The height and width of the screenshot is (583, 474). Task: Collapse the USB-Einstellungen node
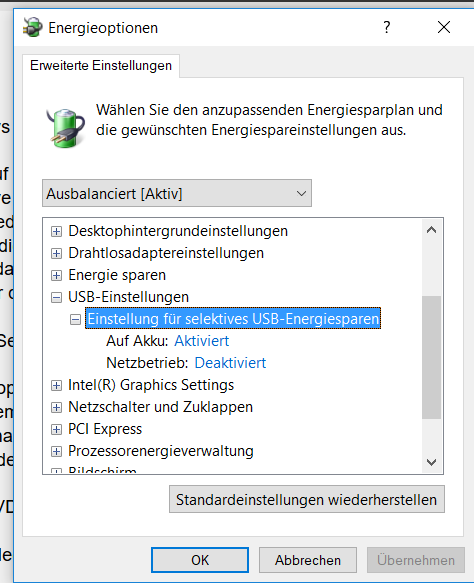(x=56, y=297)
